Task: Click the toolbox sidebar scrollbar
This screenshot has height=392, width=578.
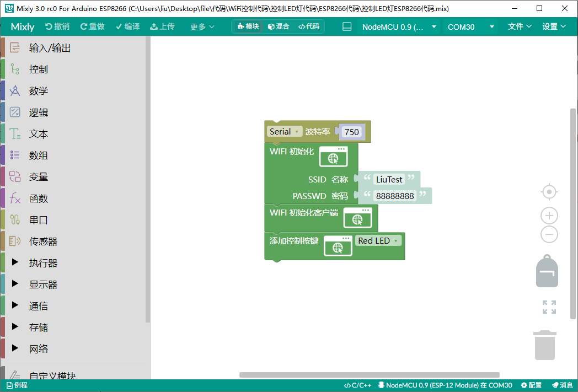Action: (x=147, y=179)
